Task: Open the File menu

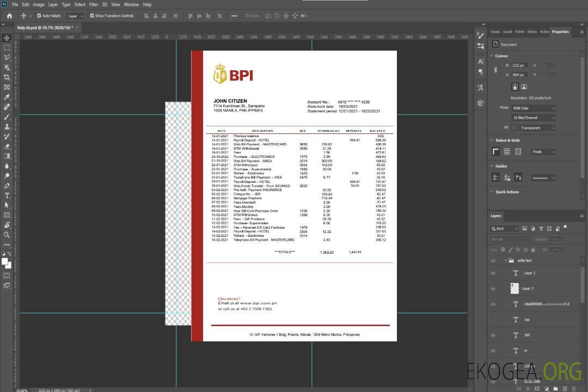Action: coord(15,4)
